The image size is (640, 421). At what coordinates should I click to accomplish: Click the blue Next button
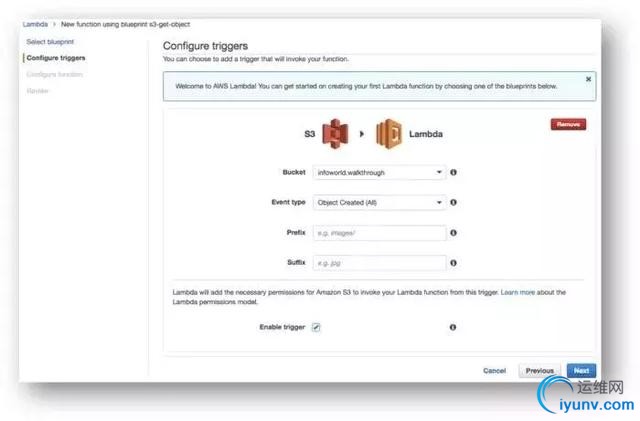pyautogui.click(x=581, y=370)
